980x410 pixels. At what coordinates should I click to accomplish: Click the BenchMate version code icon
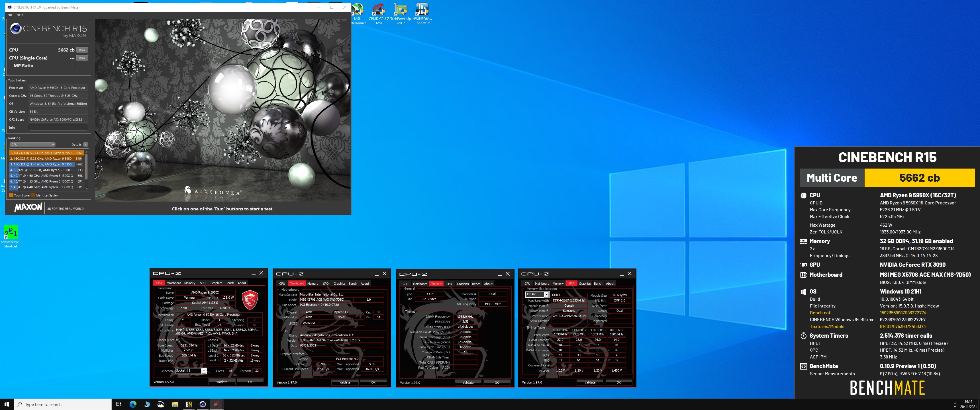[803, 366]
